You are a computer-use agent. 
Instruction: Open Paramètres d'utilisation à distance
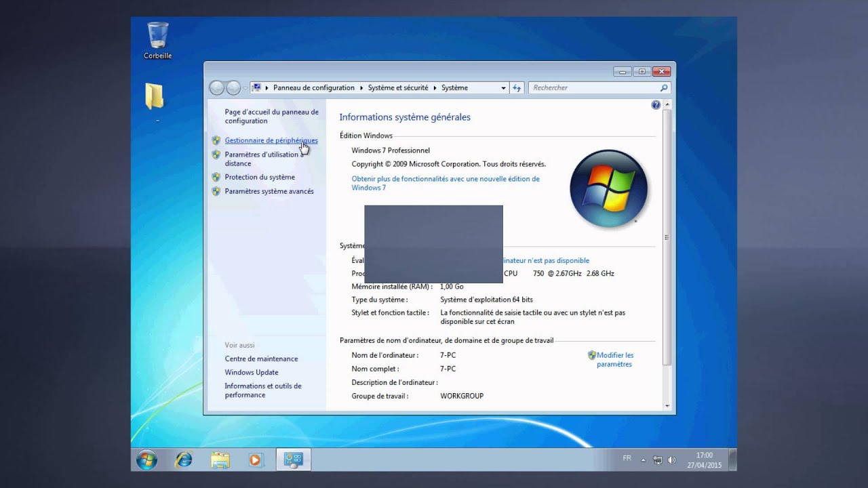(264, 159)
